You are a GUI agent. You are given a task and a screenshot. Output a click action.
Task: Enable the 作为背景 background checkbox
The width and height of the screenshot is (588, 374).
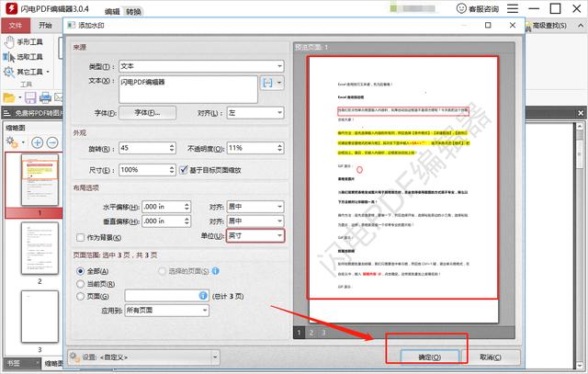[80, 236]
